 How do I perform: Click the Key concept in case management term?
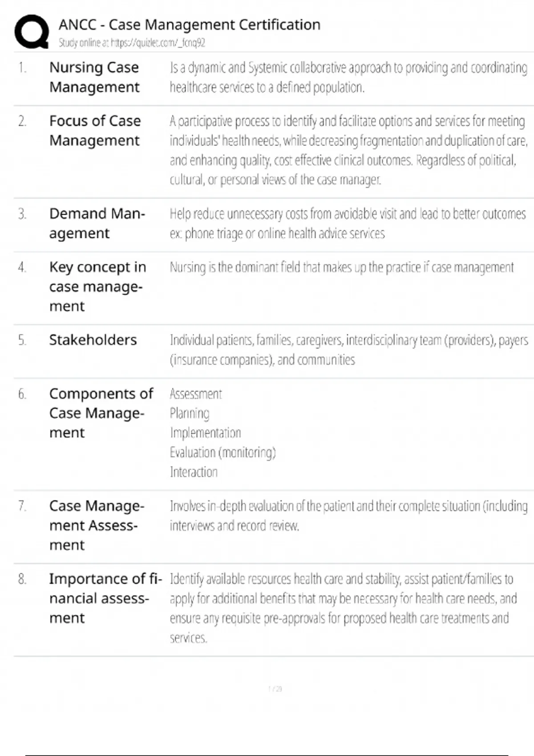point(97,286)
